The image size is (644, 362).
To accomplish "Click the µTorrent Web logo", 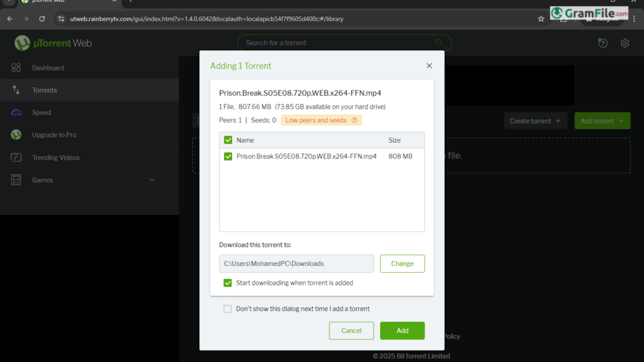I will pos(53,43).
